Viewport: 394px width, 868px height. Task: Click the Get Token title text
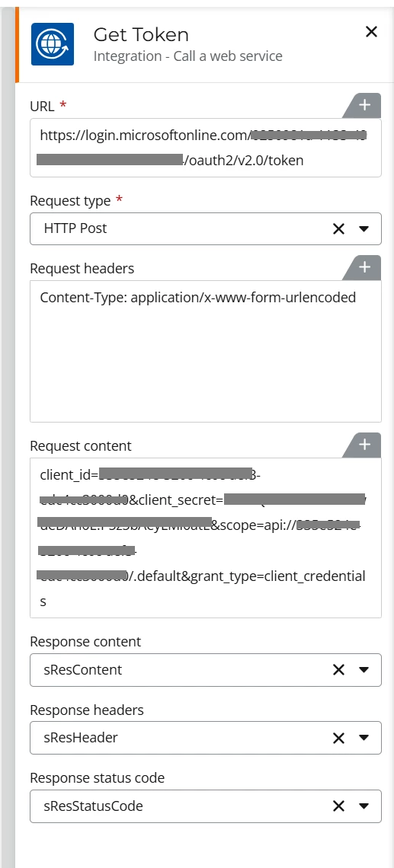click(141, 35)
